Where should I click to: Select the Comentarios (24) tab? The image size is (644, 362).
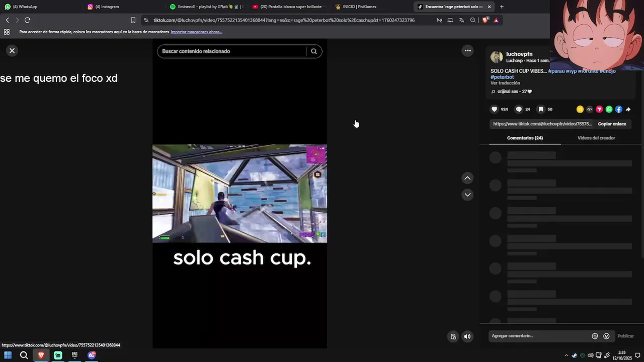click(x=525, y=138)
